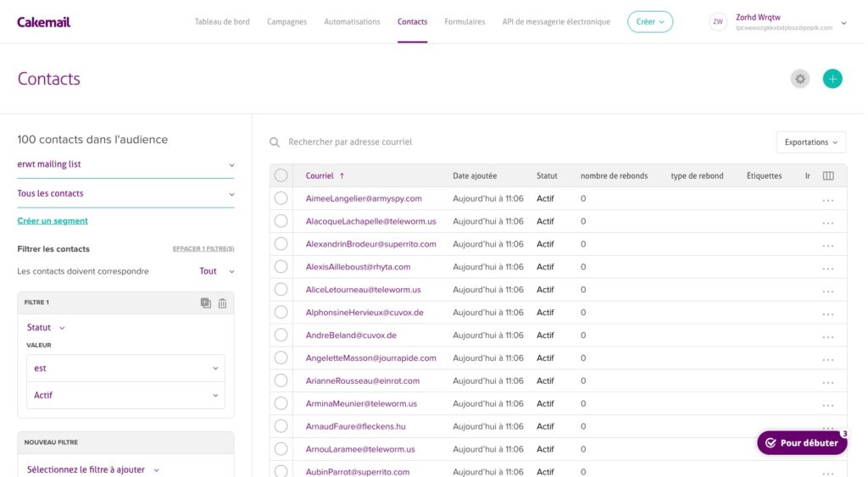
Task: Expand the Tous les contacts segment dropdown
Action: [125, 194]
